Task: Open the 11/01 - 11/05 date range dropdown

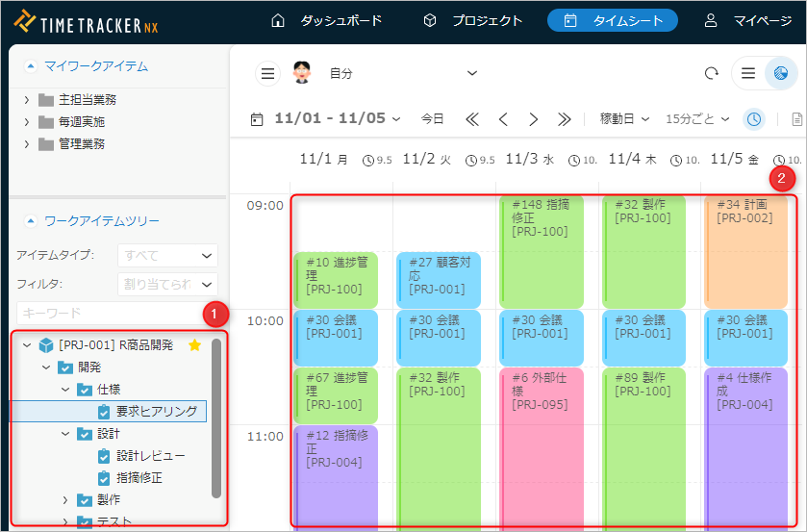Action: (x=337, y=119)
